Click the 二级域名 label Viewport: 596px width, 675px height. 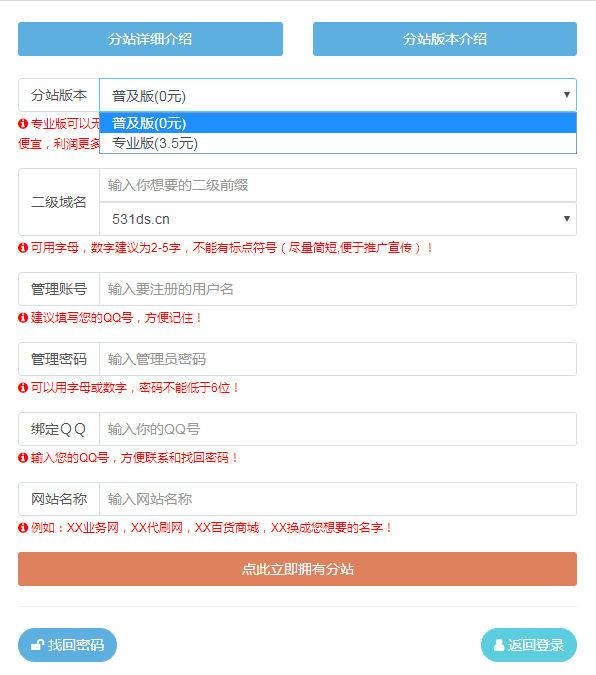(x=59, y=202)
